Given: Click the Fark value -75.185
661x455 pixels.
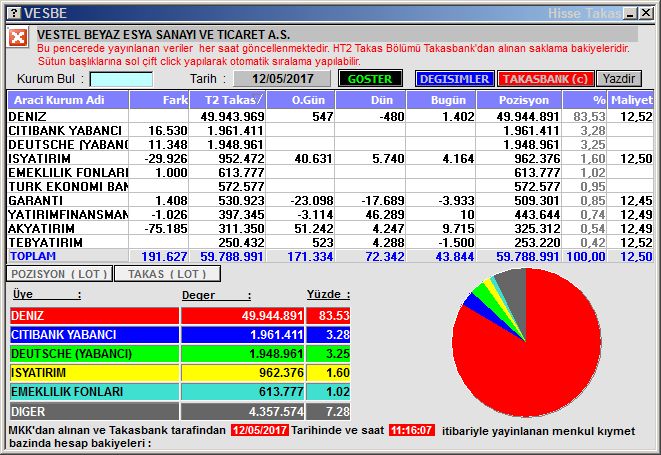Looking at the screenshot, I should click(166, 229).
